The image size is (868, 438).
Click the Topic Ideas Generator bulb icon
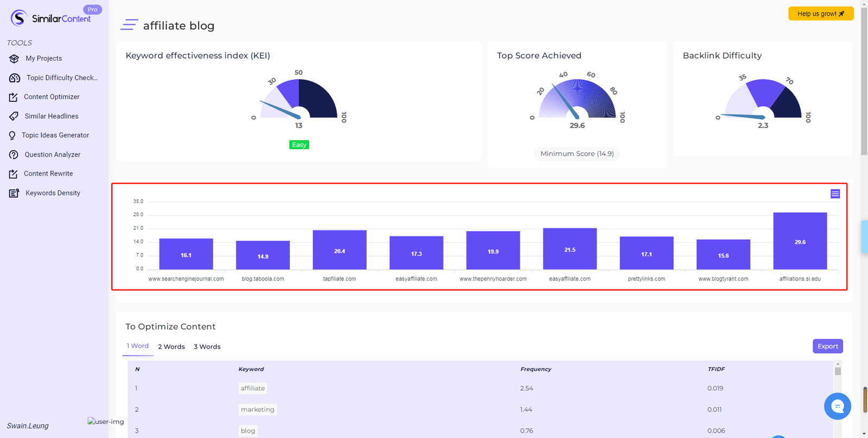point(12,136)
